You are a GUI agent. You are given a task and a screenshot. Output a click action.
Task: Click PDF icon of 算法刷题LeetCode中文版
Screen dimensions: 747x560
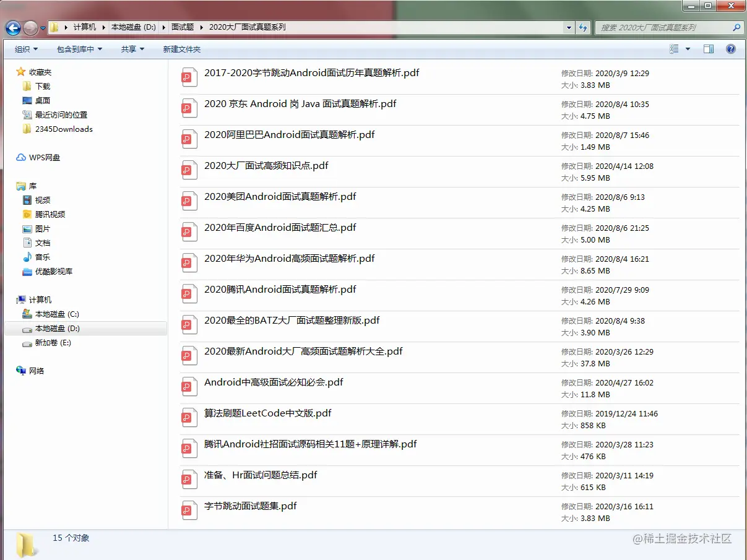click(x=189, y=418)
